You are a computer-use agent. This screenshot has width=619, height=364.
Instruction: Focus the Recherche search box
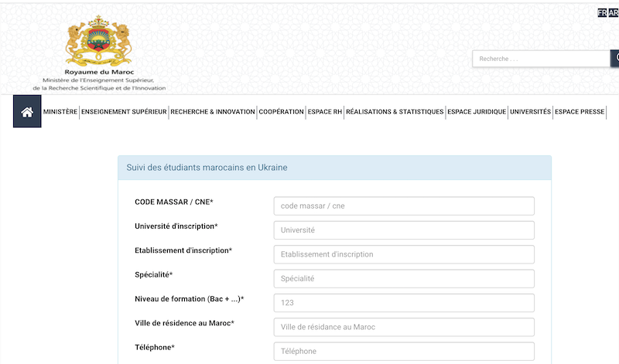click(542, 59)
